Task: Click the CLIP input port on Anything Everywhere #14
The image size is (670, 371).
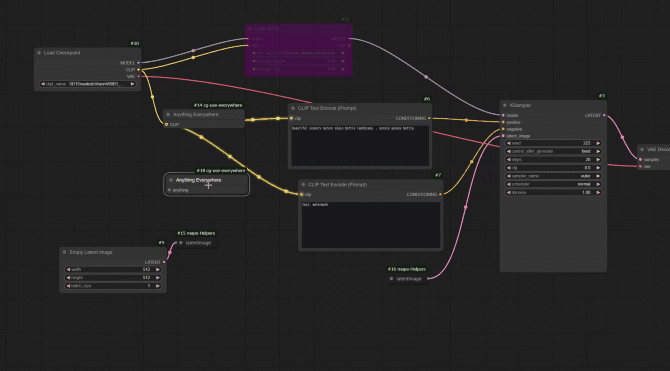Action: click(167, 124)
